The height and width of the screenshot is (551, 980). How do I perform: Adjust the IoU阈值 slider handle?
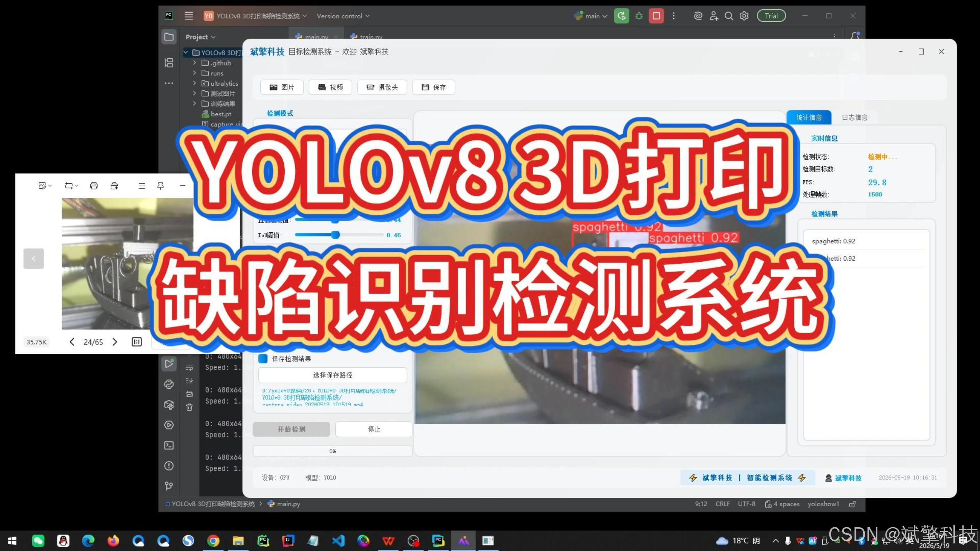(335, 235)
